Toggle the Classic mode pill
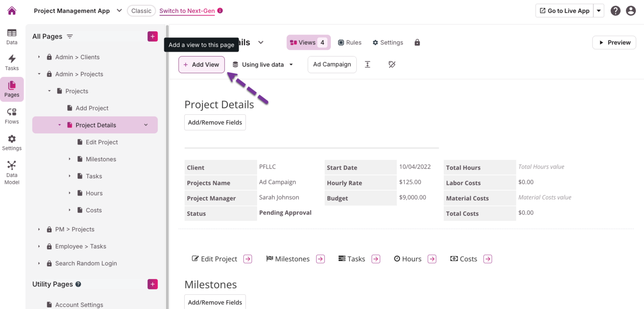The image size is (644, 309). tap(141, 11)
